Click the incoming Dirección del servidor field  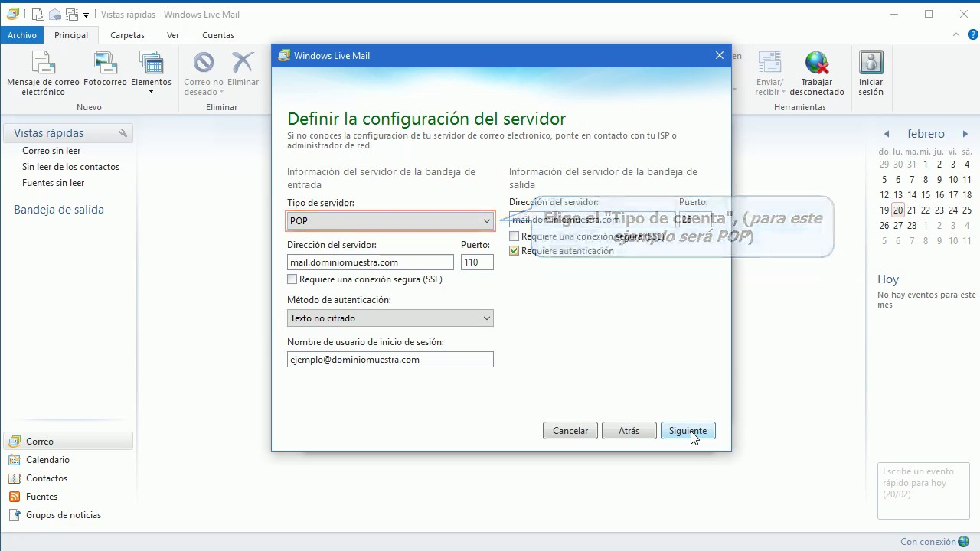click(x=371, y=262)
